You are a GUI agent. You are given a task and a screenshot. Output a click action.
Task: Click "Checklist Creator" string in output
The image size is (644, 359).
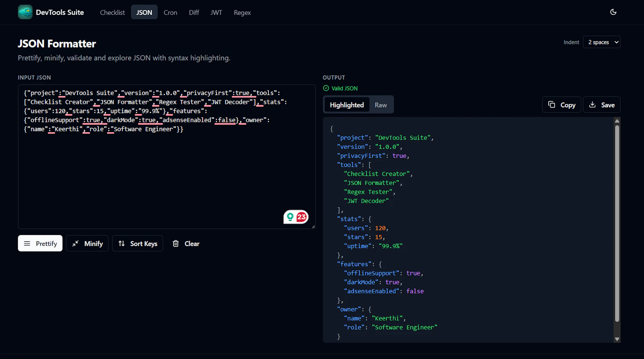pyautogui.click(x=377, y=174)
